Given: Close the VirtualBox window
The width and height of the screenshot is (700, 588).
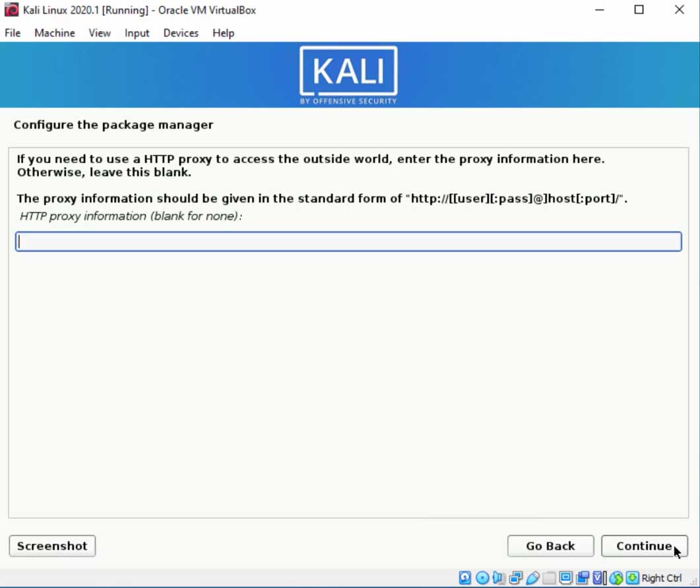Looking at the screenshot, I should pos(679,10).
